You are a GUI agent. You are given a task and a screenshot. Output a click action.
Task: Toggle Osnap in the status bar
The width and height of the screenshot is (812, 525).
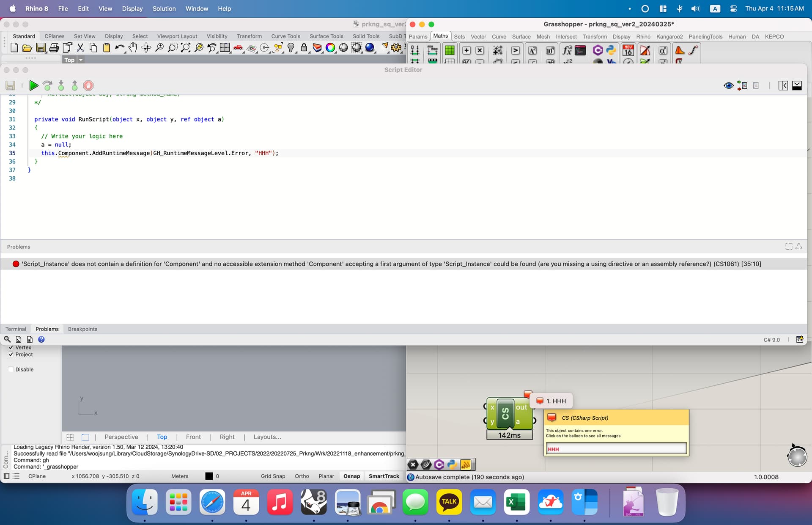351,476
